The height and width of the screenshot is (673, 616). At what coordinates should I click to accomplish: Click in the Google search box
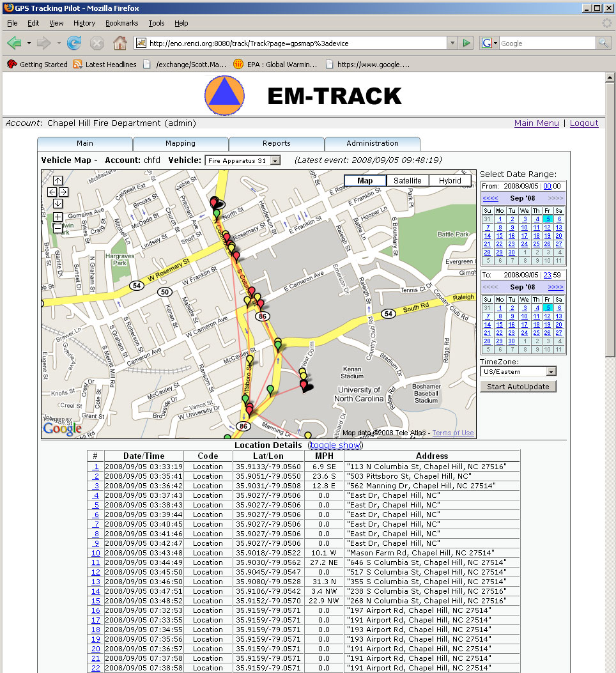point(546,43)
